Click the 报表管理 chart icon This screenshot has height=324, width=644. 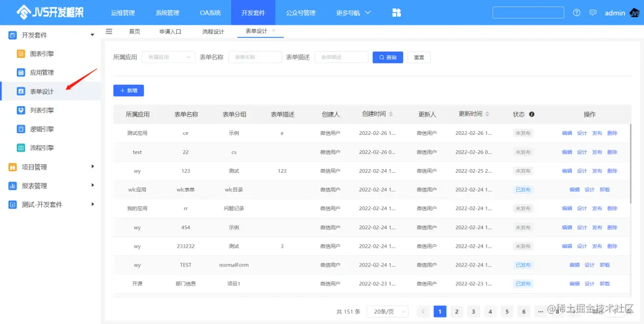(12, 186)
